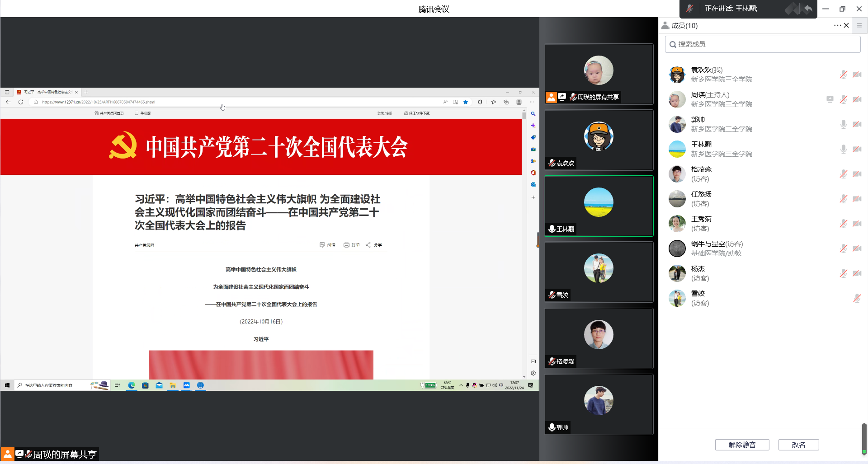The height and width of the screenshot is (464, 868).
Task: Click 袁欢欢's avatar in the member list
Action: coord(677,75)
